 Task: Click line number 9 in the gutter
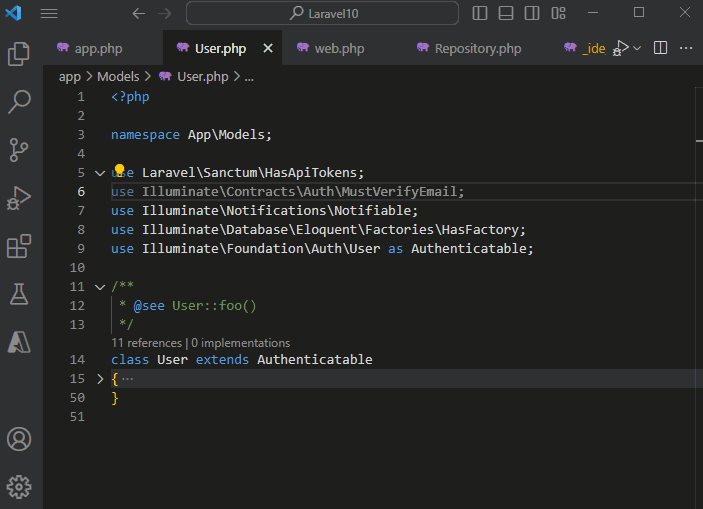pos(81,248)
